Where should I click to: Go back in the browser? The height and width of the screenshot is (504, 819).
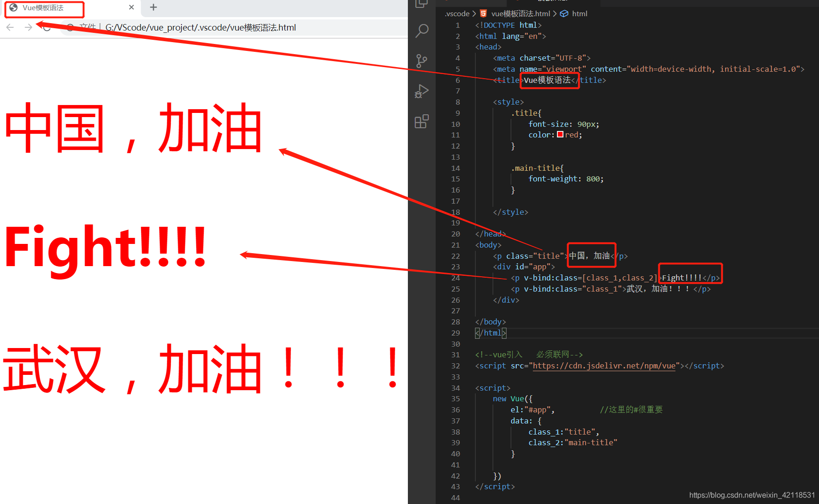(10, 27)
